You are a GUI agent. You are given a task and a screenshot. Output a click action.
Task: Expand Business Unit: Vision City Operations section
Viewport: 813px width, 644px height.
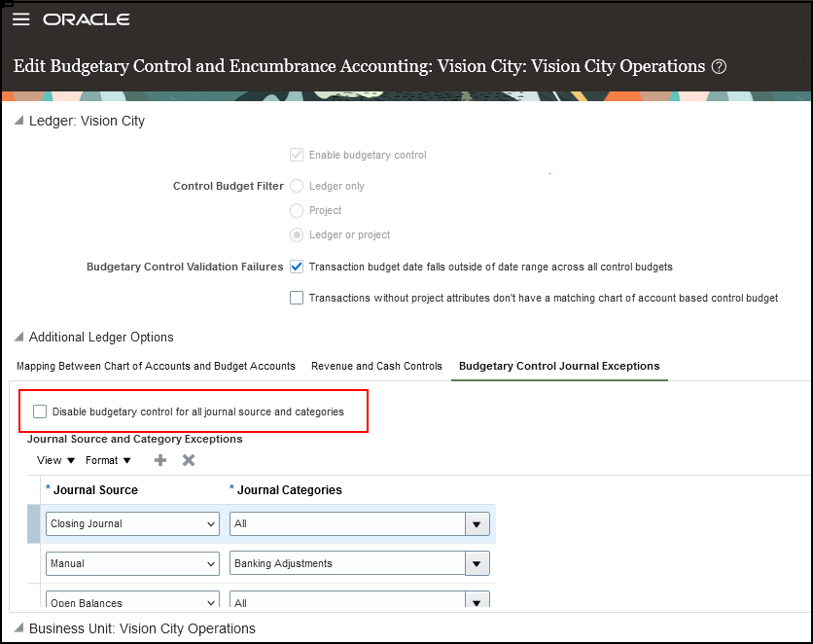[x=19, y=628]
